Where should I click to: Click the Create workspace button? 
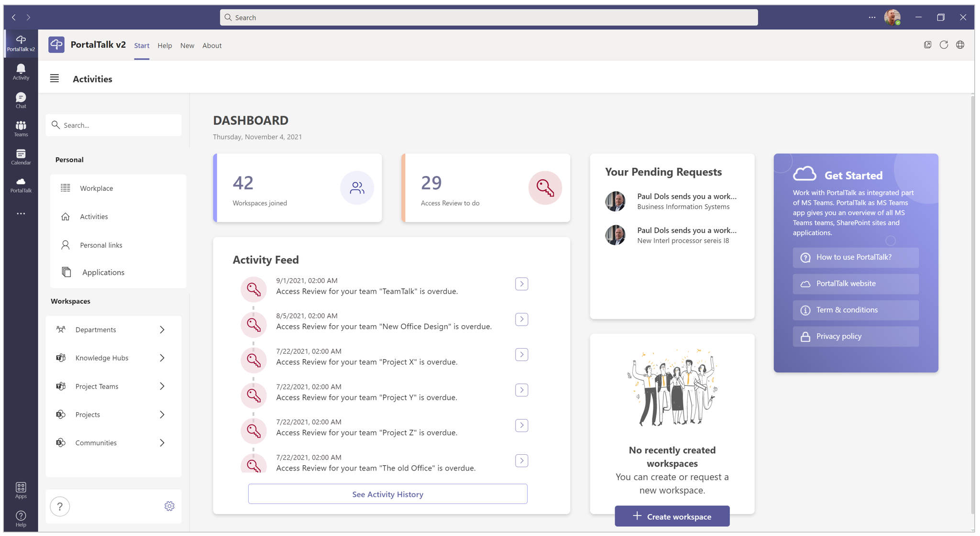(x=672, y=516)
